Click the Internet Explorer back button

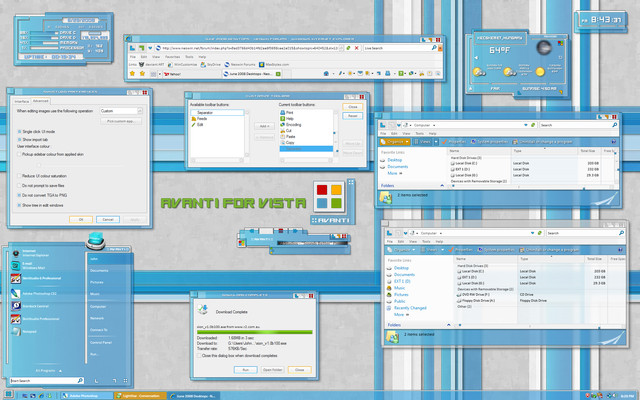(132, 48)
